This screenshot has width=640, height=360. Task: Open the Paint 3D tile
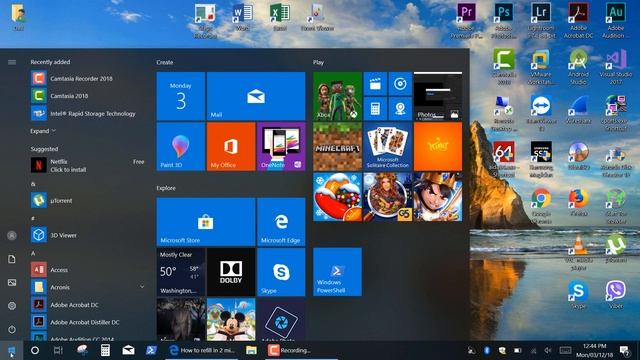(181, 147)
